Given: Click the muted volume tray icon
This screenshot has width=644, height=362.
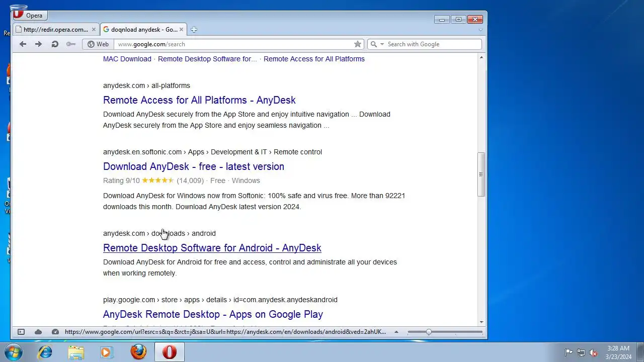Looking at the screenshot, I should point(593,352).
